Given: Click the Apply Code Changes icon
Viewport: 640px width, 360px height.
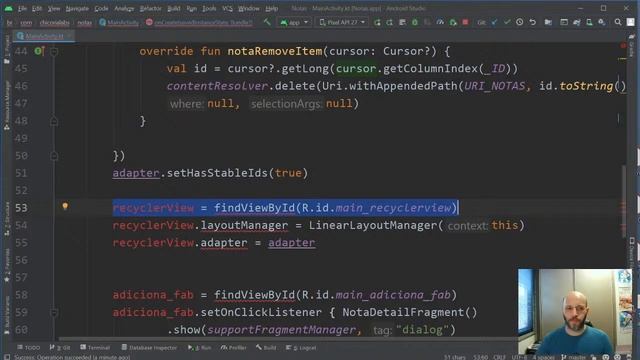Looking at the screenshot, I should pos(390,22).
